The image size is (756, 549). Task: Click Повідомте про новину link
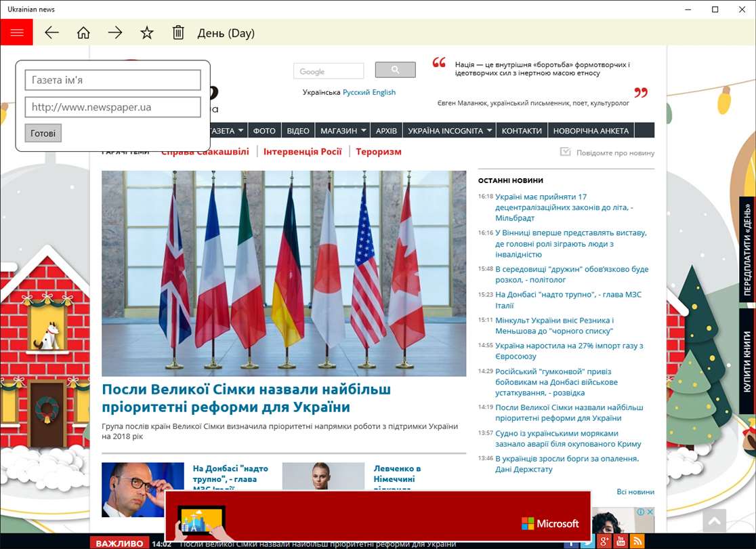tap(615, 152)
